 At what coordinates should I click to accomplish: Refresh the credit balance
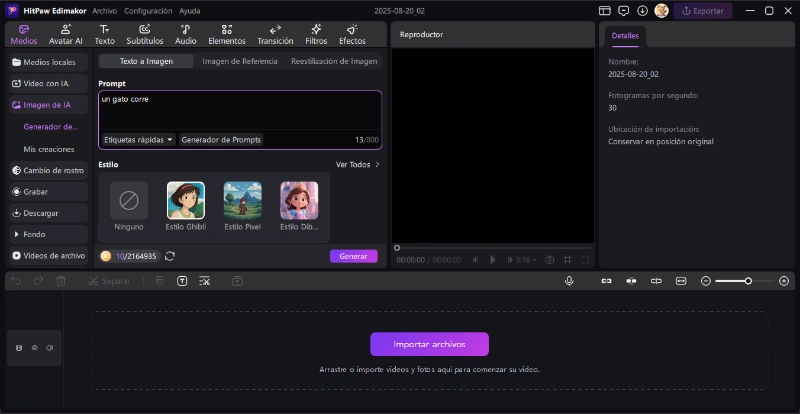170,256
